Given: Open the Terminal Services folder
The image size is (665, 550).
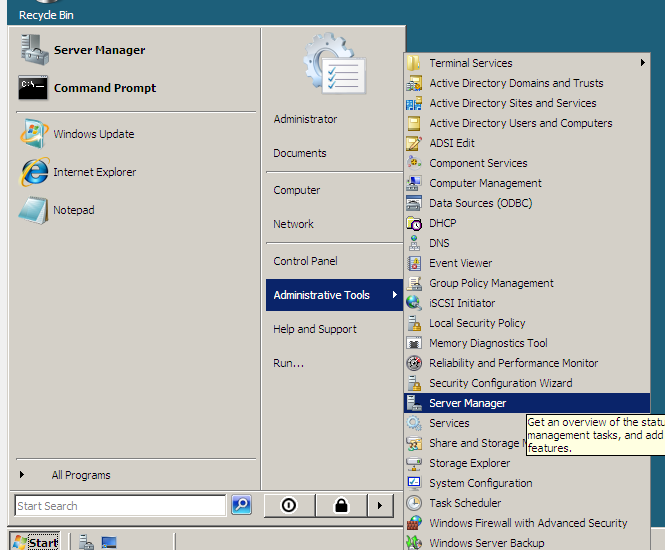Looking at the screenshot, I should [x=527, y=63].
